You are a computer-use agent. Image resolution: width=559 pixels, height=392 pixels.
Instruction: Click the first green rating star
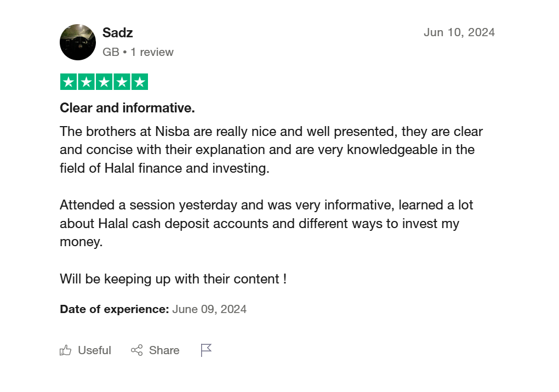(69, 82)
